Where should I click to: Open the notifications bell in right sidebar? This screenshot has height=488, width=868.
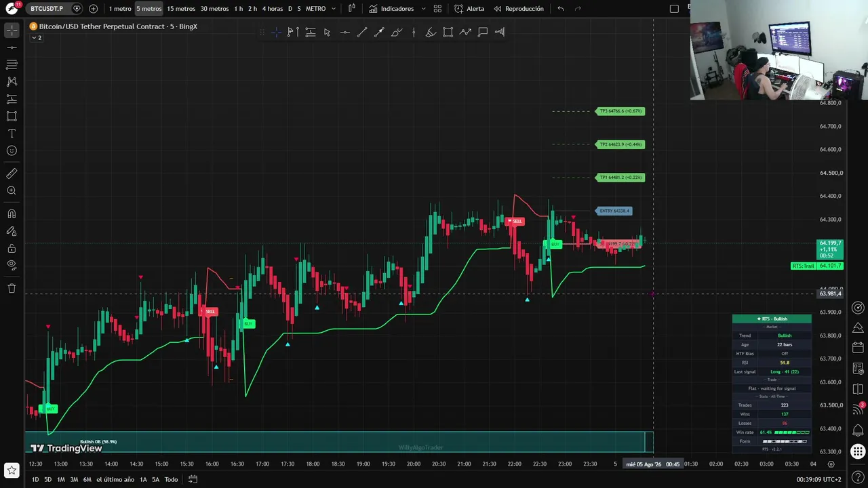858,430
